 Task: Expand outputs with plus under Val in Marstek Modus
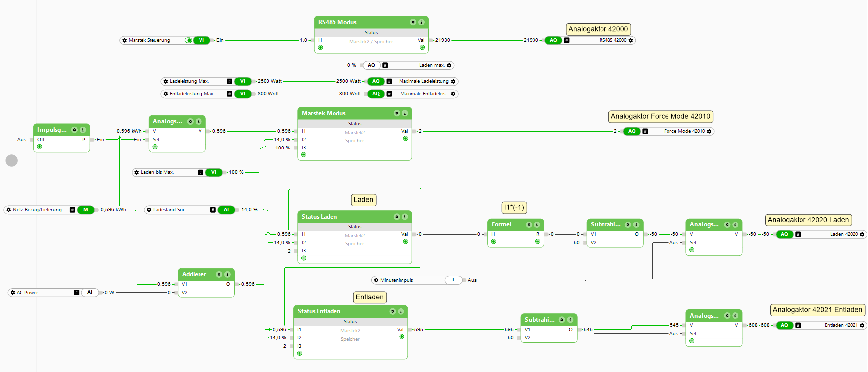(406, 139)
